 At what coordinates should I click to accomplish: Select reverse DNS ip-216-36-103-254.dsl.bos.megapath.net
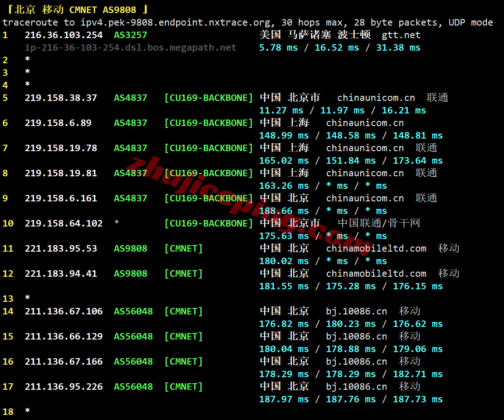coord(131,47)
